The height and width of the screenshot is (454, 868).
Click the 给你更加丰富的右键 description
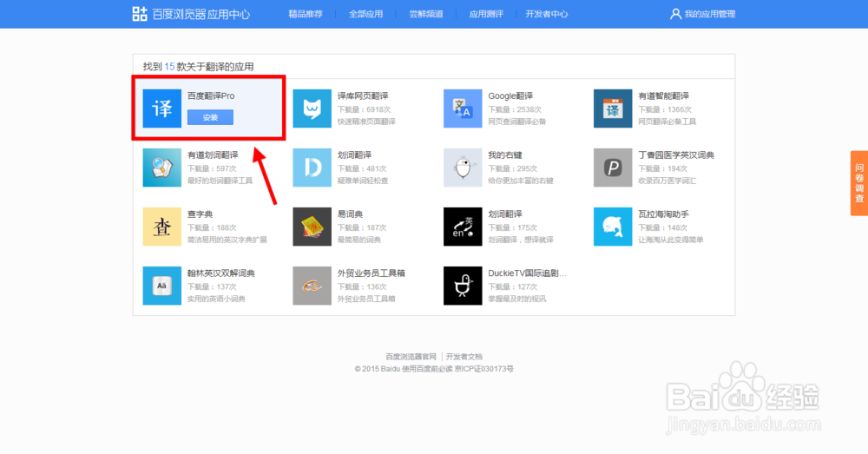(520, 181)
